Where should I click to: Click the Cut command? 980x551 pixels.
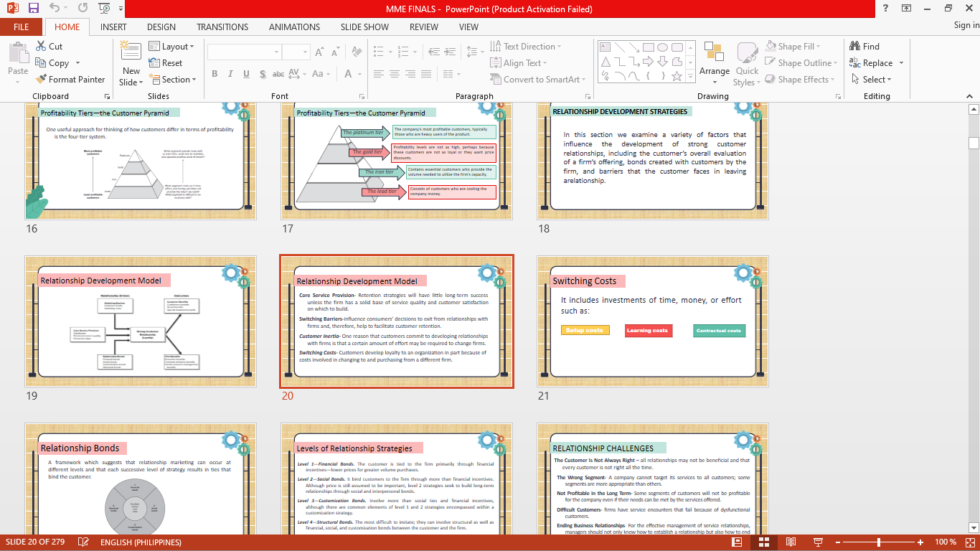(49, 46)
